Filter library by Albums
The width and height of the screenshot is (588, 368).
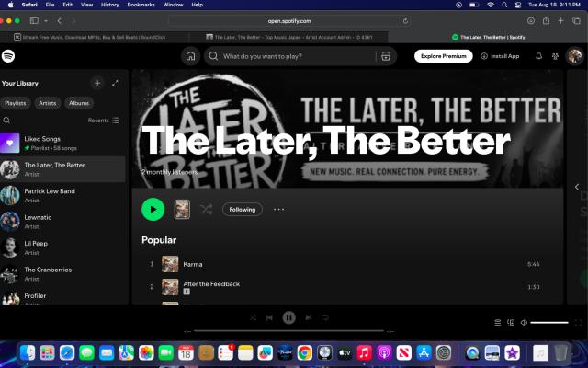click(x=79, y=103)
